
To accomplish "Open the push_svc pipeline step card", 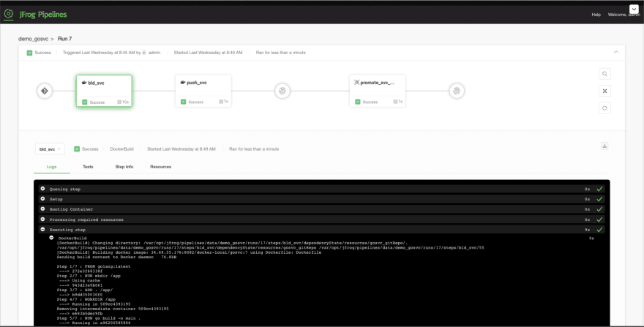I will click(x=203, y=91).
